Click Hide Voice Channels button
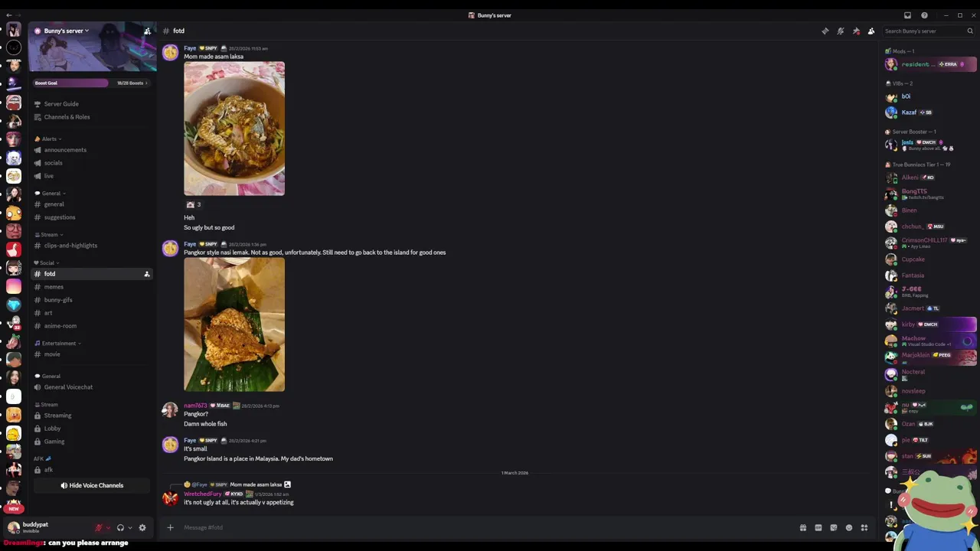 (92, 485)
